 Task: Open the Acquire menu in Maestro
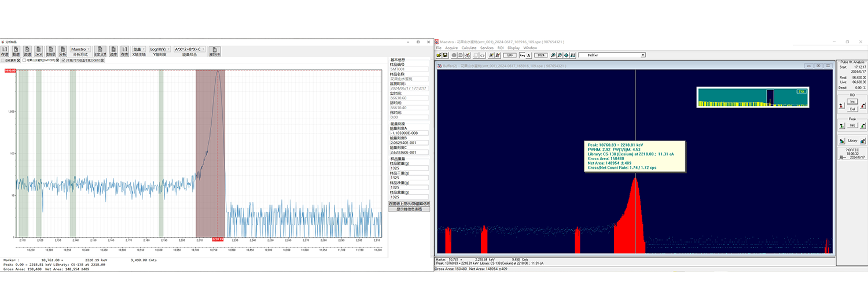point(451,48)
